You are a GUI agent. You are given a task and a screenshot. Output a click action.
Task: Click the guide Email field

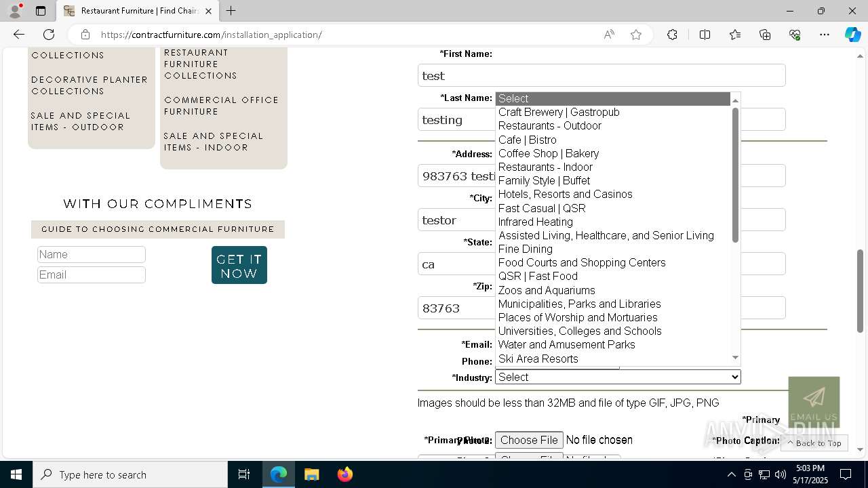tap(92, 274)
